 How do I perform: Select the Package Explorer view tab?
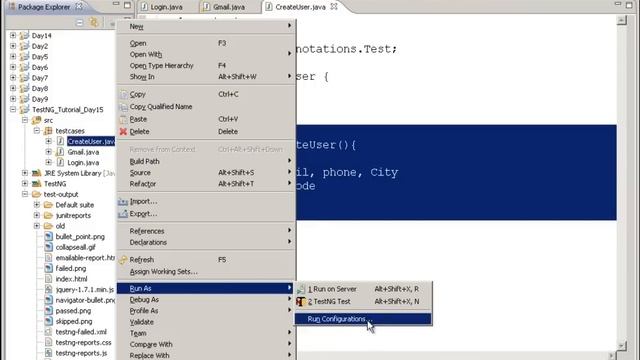pyautogui.click(x=44, y=7)
